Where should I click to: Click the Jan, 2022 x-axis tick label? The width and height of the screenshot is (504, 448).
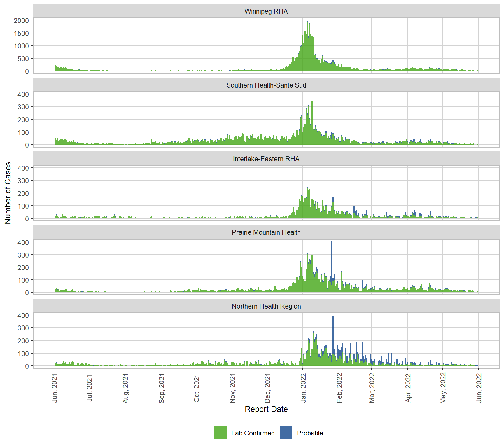click(x=303, y=388)
